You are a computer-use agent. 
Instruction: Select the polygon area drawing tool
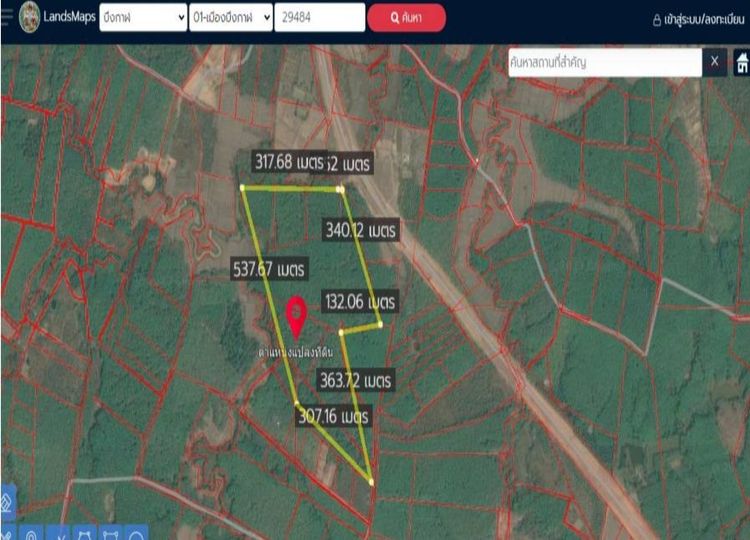tap(84, 533)
